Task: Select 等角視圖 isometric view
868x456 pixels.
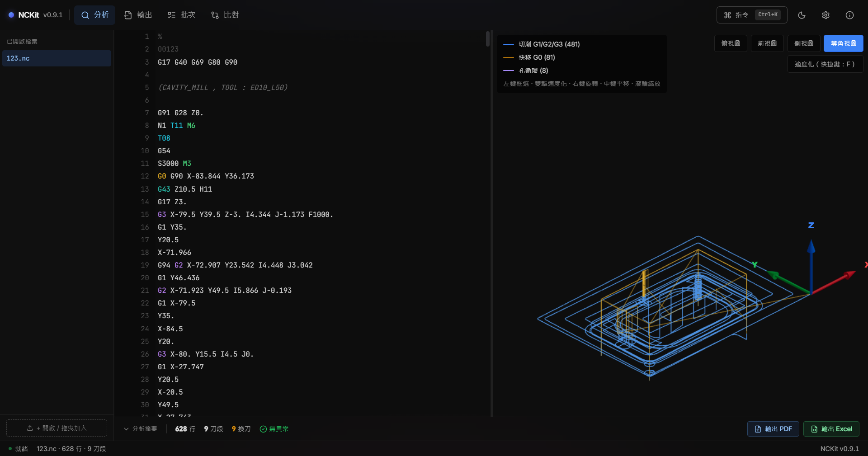Action: (844, 43)
